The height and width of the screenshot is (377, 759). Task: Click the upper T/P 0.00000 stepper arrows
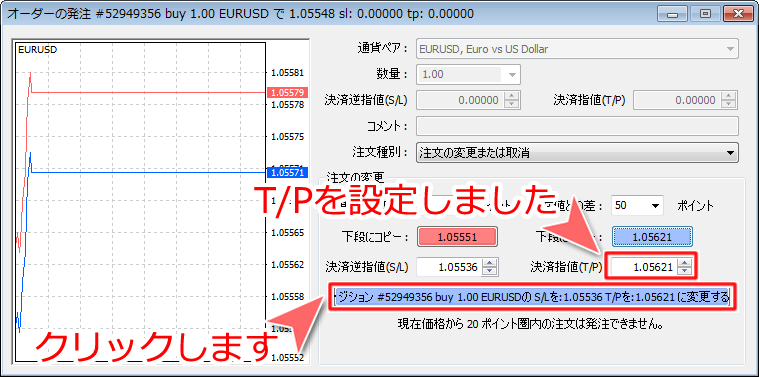[728, 101]
